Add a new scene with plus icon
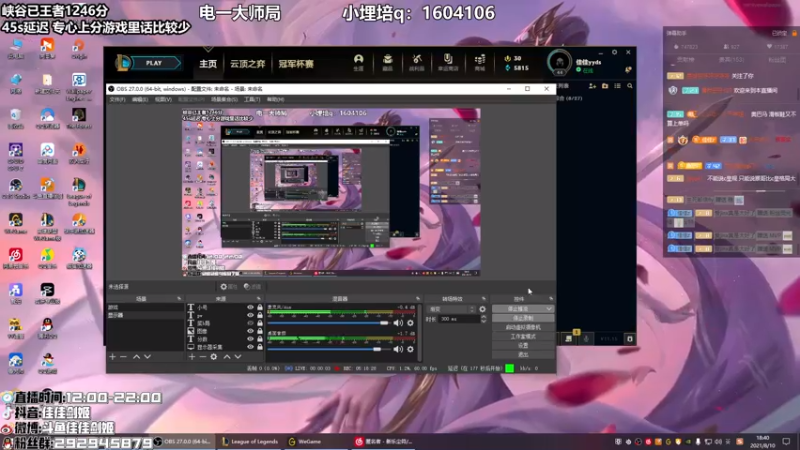The image size is (800, 450). click(x=112, y=357)
